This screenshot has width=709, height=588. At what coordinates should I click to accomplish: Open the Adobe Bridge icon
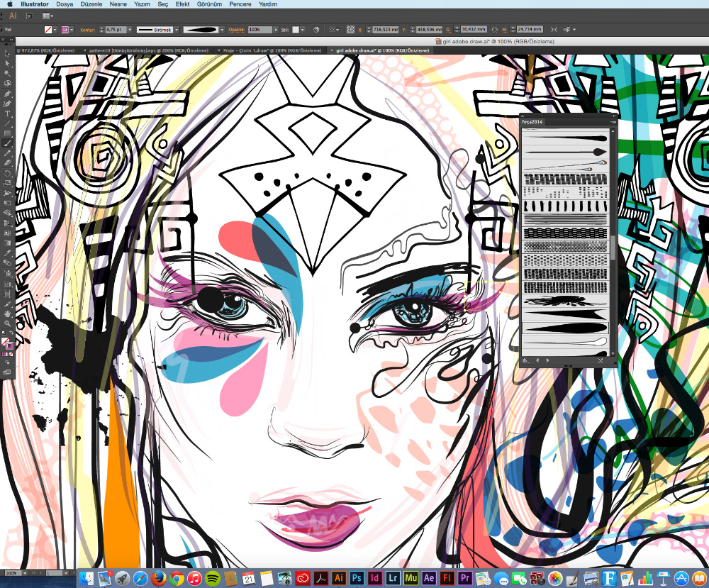click(29, 16)
